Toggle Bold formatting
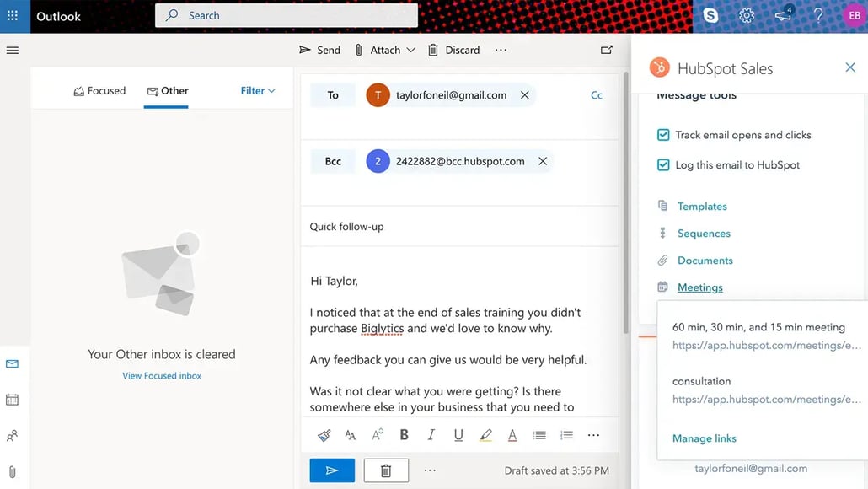This screenshot has height=489, width=868. tap(405, 435)
